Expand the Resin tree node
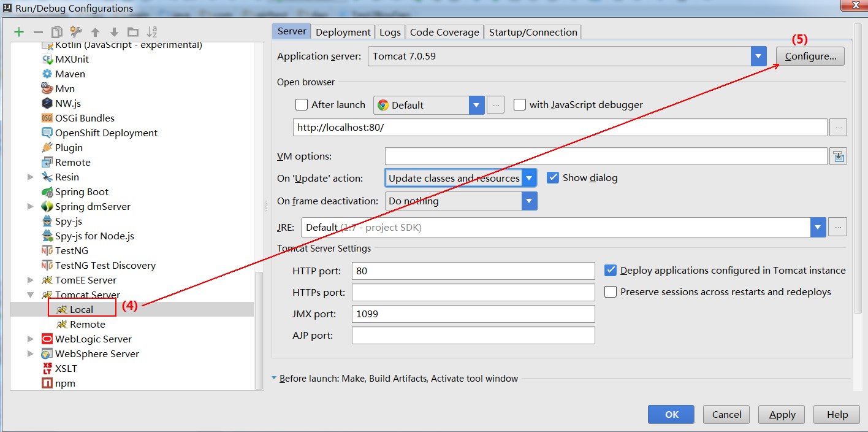This screenshot has height=432, width=868. (x=31, y=177)
